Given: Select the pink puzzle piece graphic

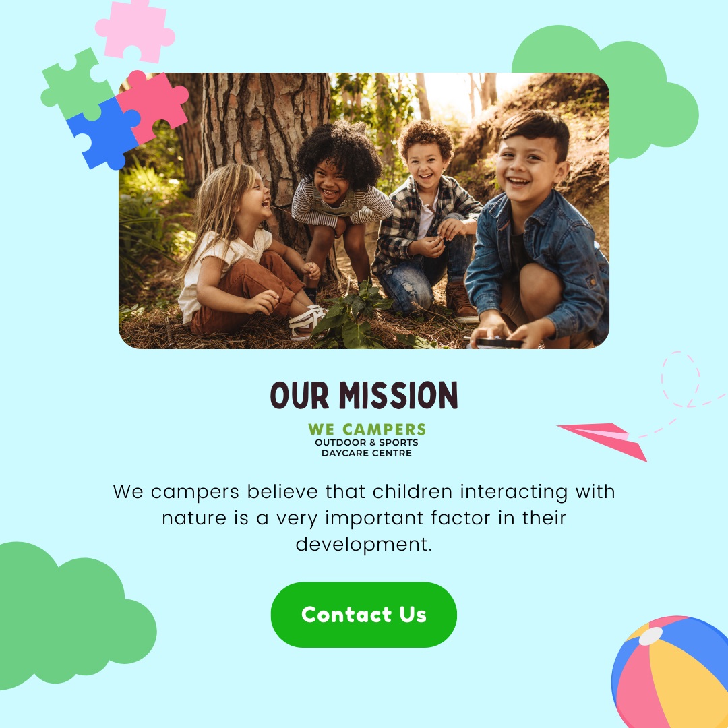Looking at the screenshot, I should point(135,30).
